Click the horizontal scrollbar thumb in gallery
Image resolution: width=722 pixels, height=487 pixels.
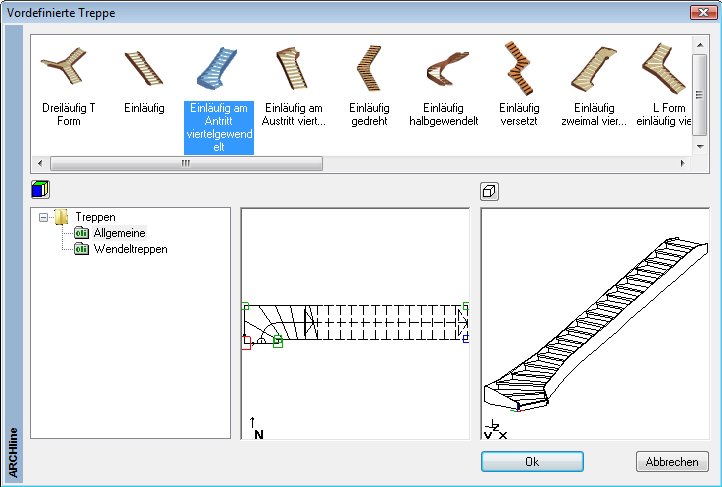[x=186, y=163]
